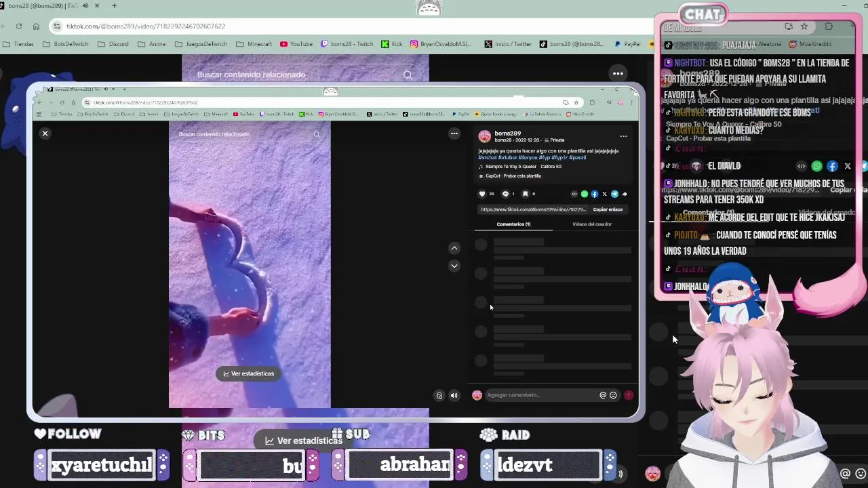
Task: Share video via Facebook icon
Action: click(x=595, y=194)
